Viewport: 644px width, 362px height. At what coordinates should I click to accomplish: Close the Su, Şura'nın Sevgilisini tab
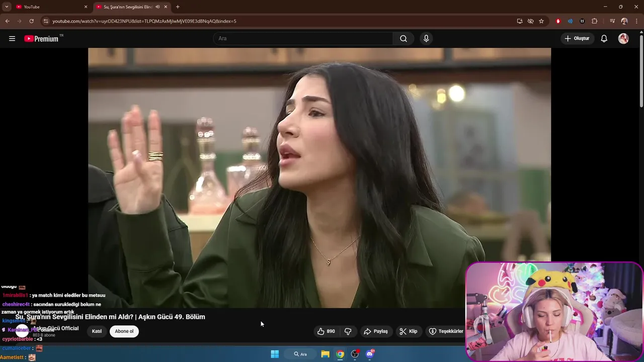166,7
